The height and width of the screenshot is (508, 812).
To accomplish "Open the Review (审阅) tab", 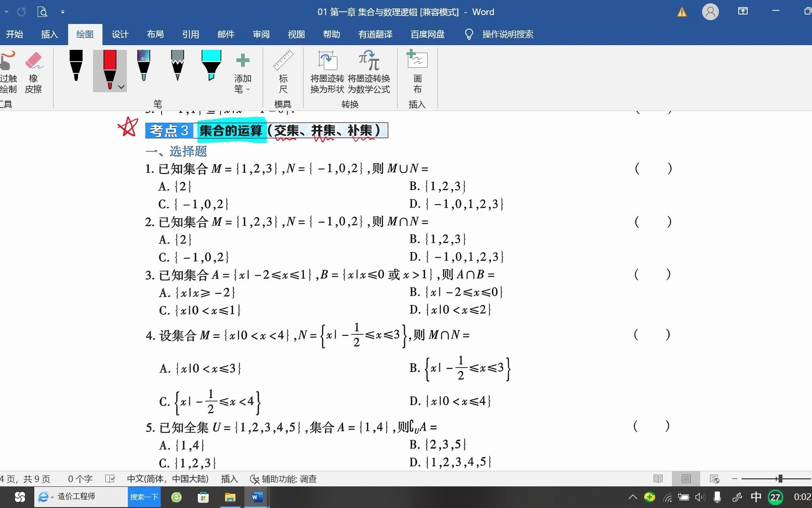I will 261,34.
